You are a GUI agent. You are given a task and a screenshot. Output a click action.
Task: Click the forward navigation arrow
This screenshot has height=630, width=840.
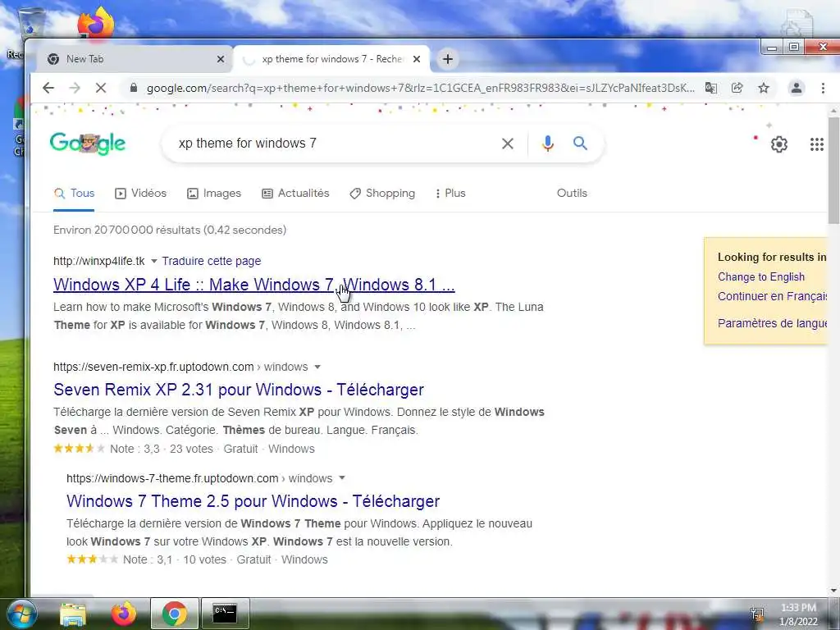pyautogui.click(x=75, y=88)
